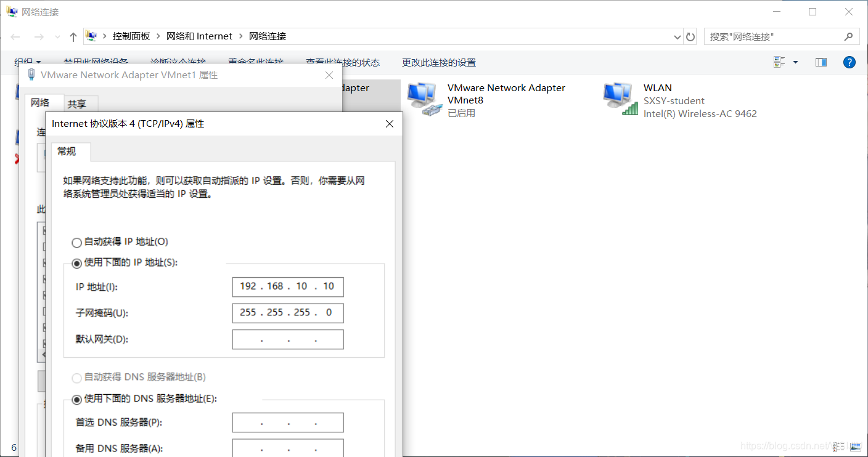Viewport: 868px width, 457px height.
Task: Click the VMnet1 属性 title bar icon
Action: pyautogui.click(x=31, y=75)
